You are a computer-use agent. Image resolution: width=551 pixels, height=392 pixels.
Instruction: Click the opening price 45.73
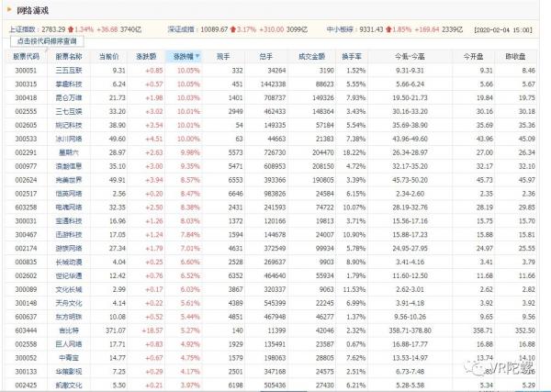point(485,180)
